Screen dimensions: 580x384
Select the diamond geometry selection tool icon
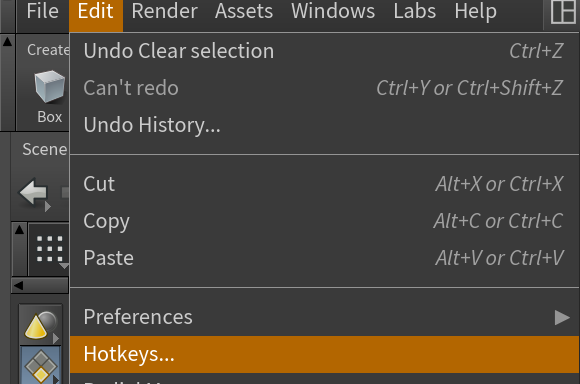tap(40, 366)
